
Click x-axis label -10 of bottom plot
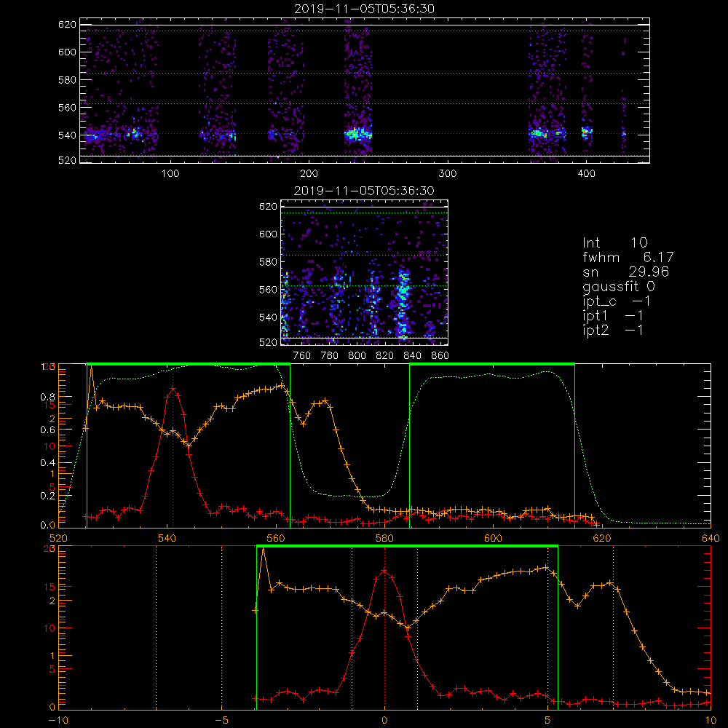[58, 720]
